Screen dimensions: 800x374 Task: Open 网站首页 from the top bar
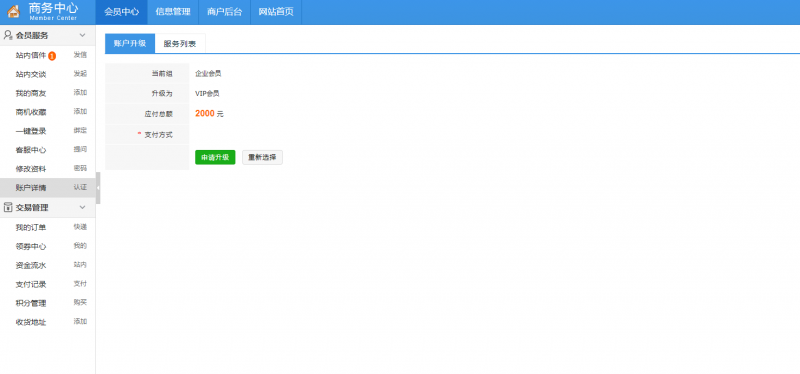pyautogui.click(x=276, y=12)
